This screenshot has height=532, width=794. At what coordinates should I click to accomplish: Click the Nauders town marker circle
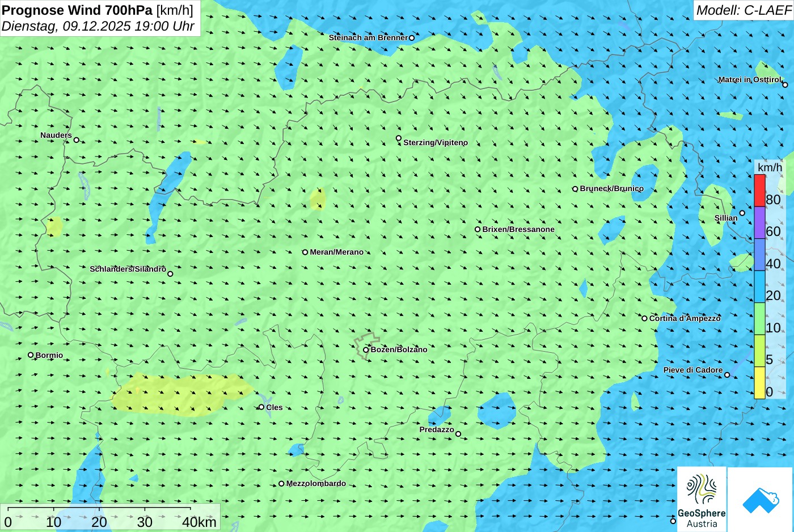pos(77,140)
